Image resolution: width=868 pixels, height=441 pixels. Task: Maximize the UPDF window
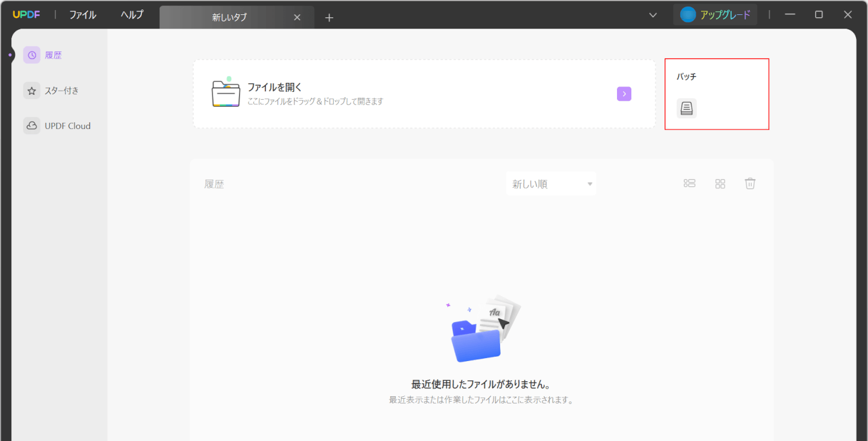[x=819, y=15]
